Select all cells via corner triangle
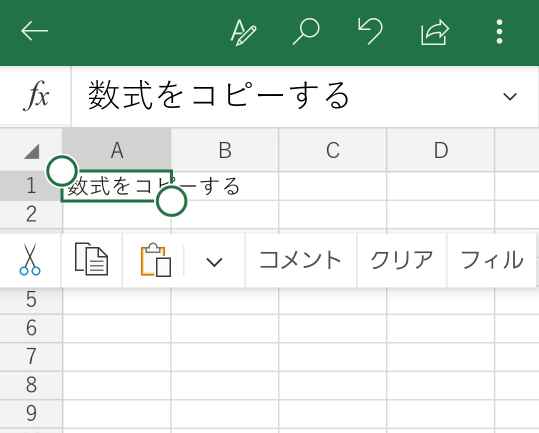 click(x=32, y=151)
